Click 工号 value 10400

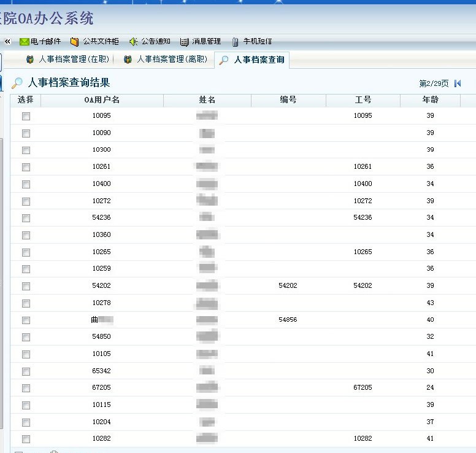(363, 184)
